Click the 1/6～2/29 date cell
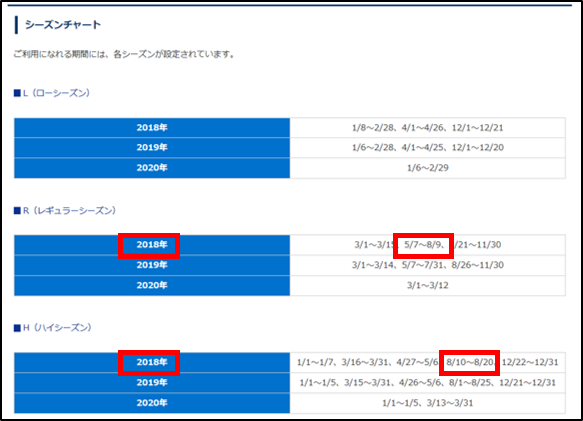This screenshot has width=583, height=421. coord(428,168)
